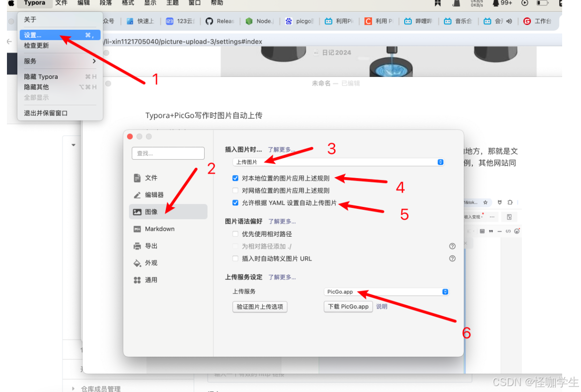581x392 pixels.
Task: Click the quote icon in background editor toolbar
Action: [x=491, y=231]
